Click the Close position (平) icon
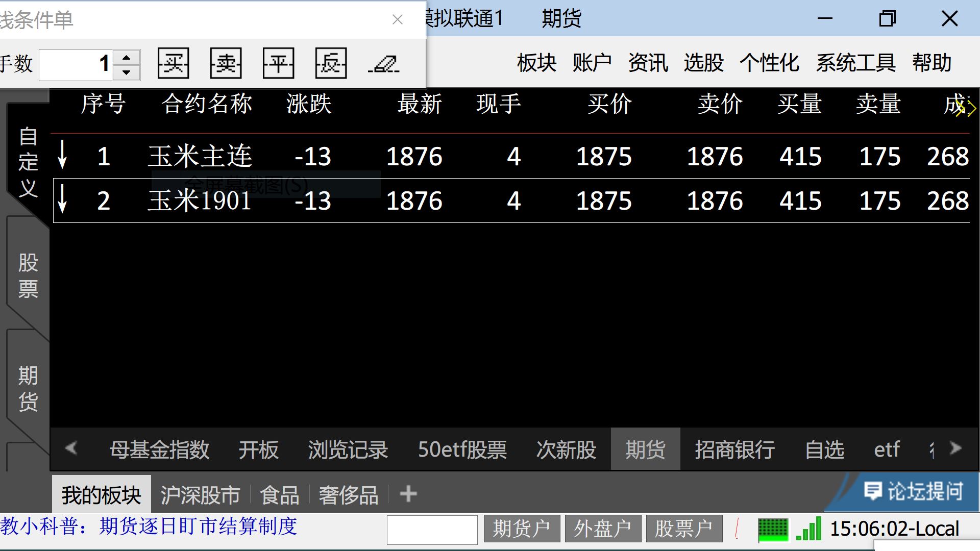Image resolution: width=980 pixels, height=551 pixels. click(x=279, y=63)
